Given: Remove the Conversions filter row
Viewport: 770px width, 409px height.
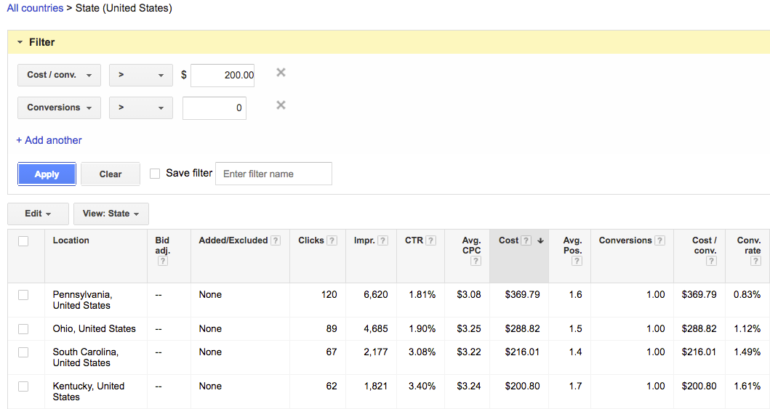Looking at the screenshot, I should point(281,106).
